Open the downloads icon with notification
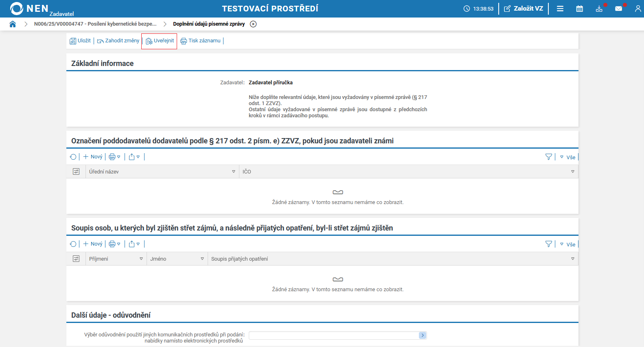644x347 pixels. click(x=599, y=9)
